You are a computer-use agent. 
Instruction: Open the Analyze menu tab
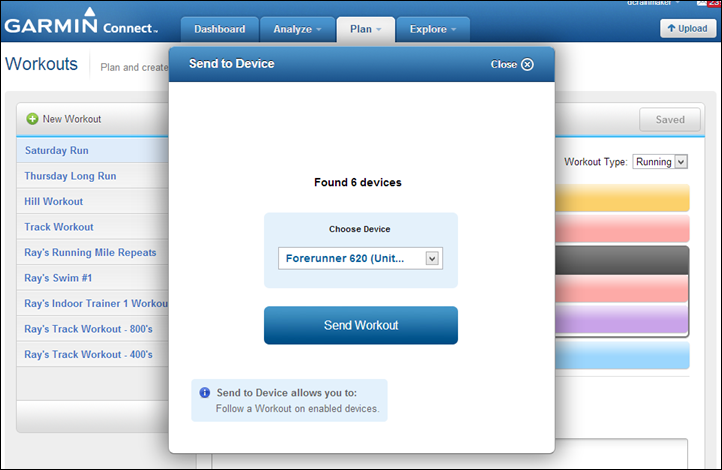pyautogui.click(x=297, y=29)
